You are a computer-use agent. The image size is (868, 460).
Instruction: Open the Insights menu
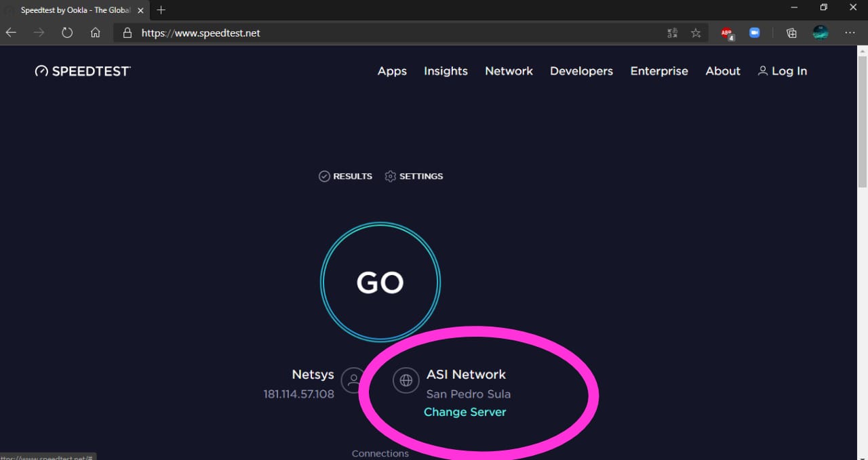pos(446,71)
